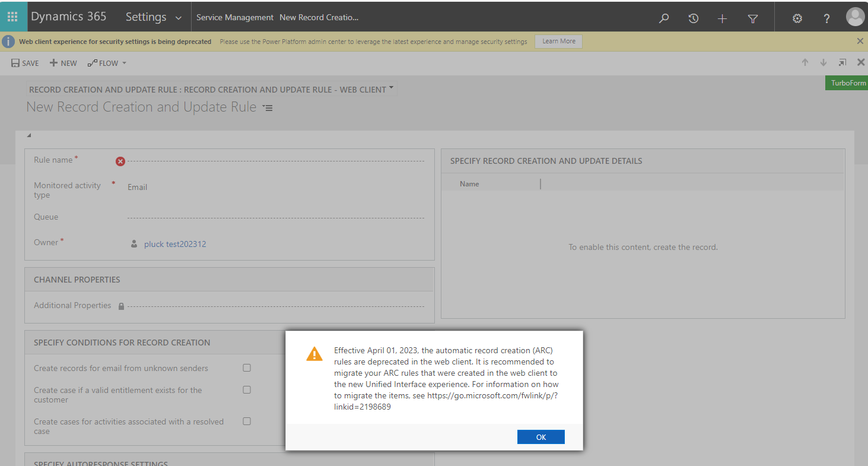Click the Dynamics 365 home label
Viewport: 868px width, 466px height.
coord(69,17)
